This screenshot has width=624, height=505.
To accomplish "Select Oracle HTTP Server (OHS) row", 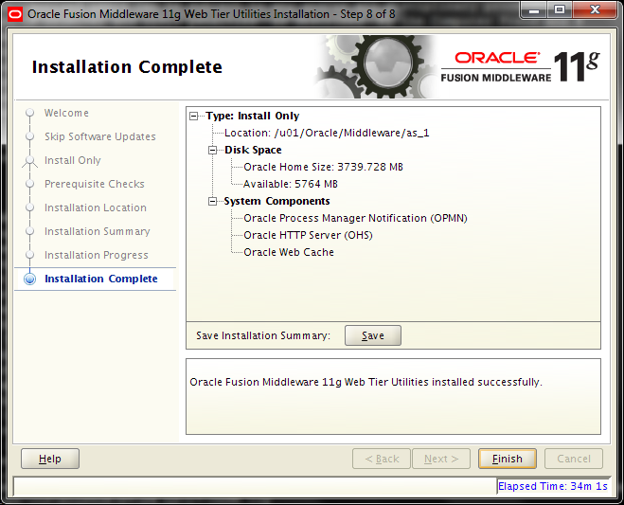I will 308,236.
